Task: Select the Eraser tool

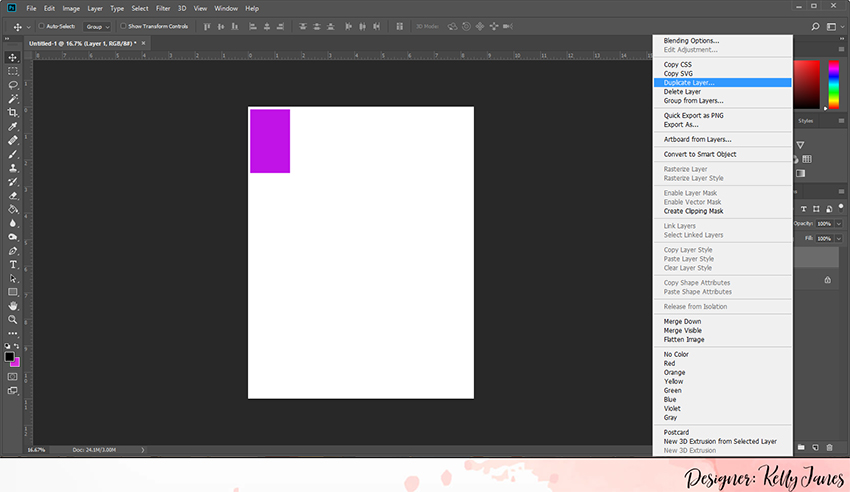Action: coord(12,196)
